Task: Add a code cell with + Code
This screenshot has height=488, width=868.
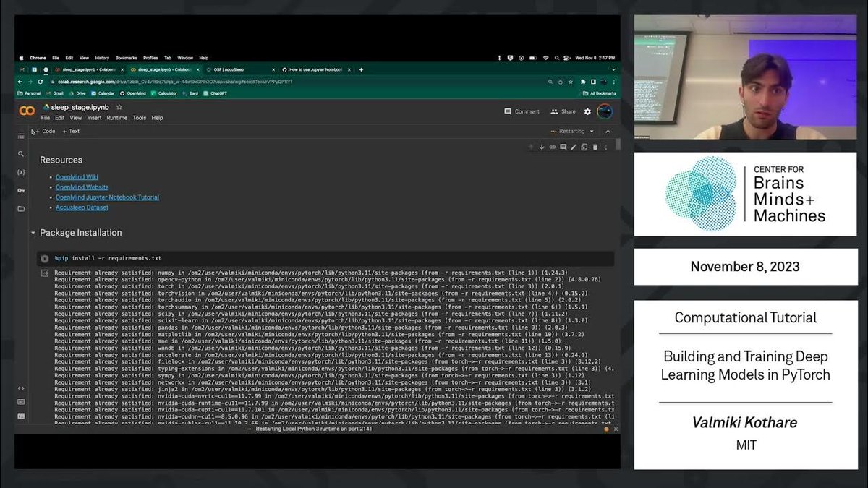Action: (x=46, y=132)
